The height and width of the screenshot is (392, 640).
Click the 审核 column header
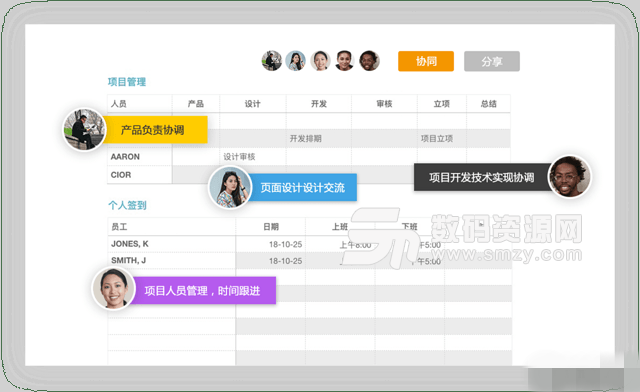(384, 104)
